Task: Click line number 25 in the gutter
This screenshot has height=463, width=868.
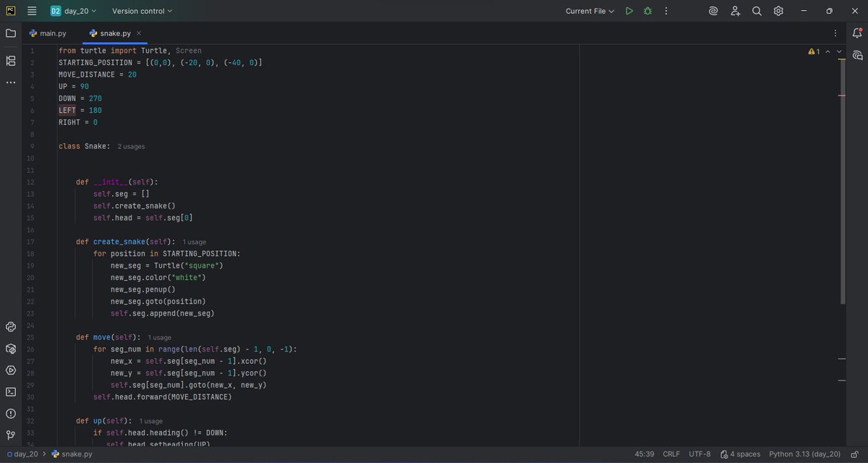Action: click(30, 337)
